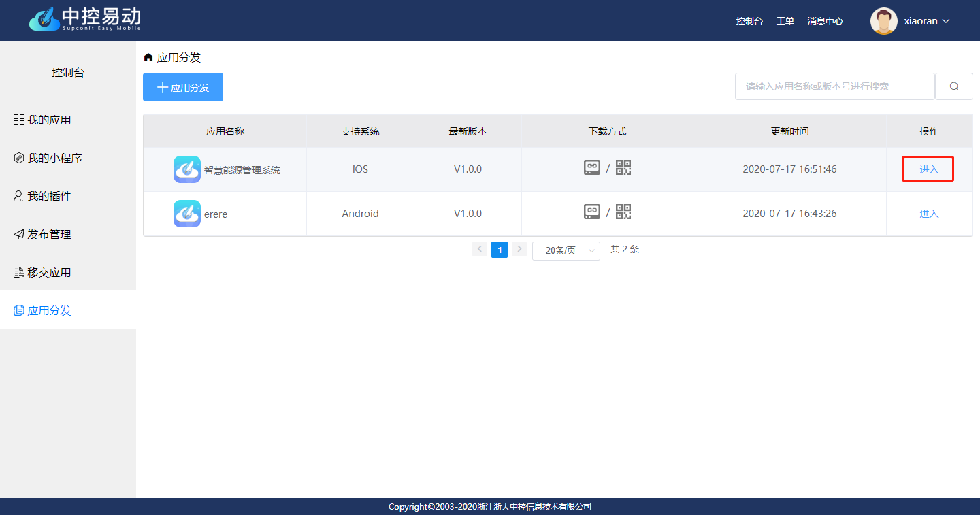Click the 智慧能源管理系统 app icon

pos(187,169)
